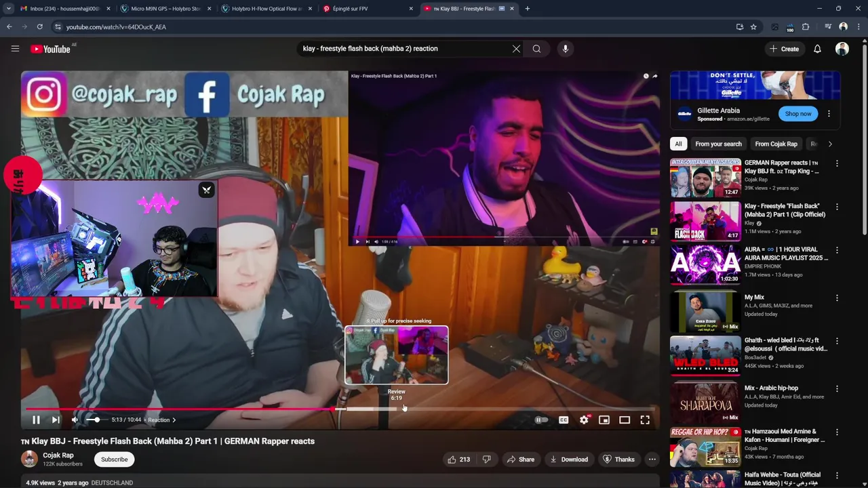
Task: Options for GERMAN Rapper reacts Trap King
Action: coord(837,163)
